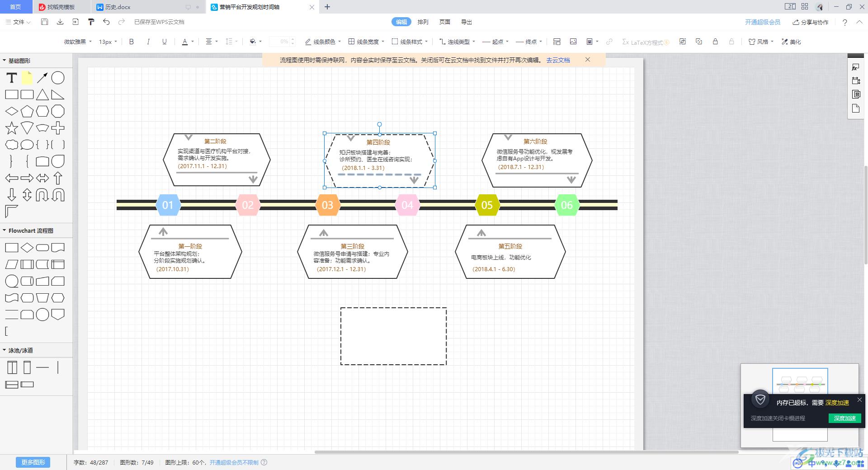Toggle italic formatting
868x470 pixels.
pyautogui.click(x=148, y=42)
